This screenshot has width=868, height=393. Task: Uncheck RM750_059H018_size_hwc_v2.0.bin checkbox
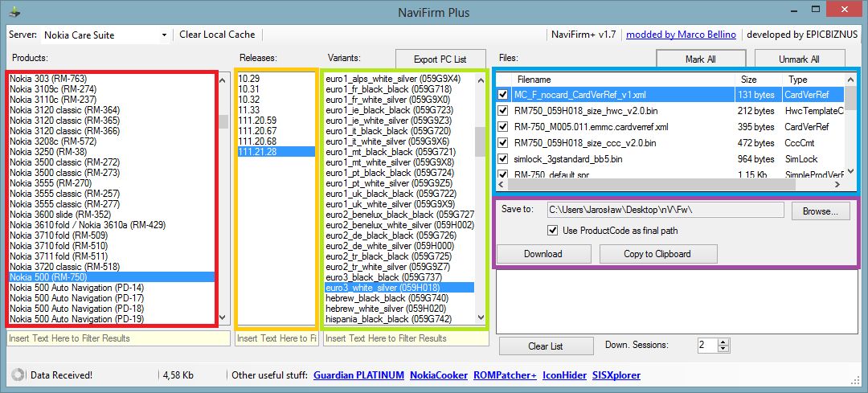click(502, 111)
